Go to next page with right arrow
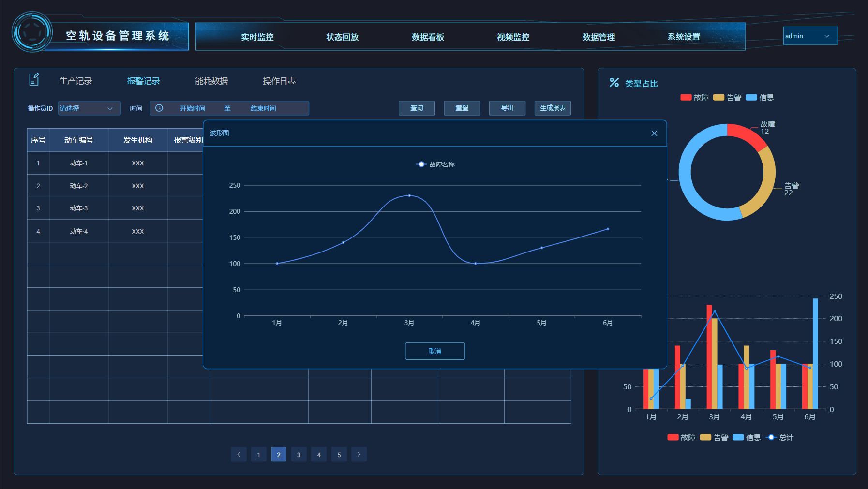Viewport: 868px width, 489px height. point(359,455)
